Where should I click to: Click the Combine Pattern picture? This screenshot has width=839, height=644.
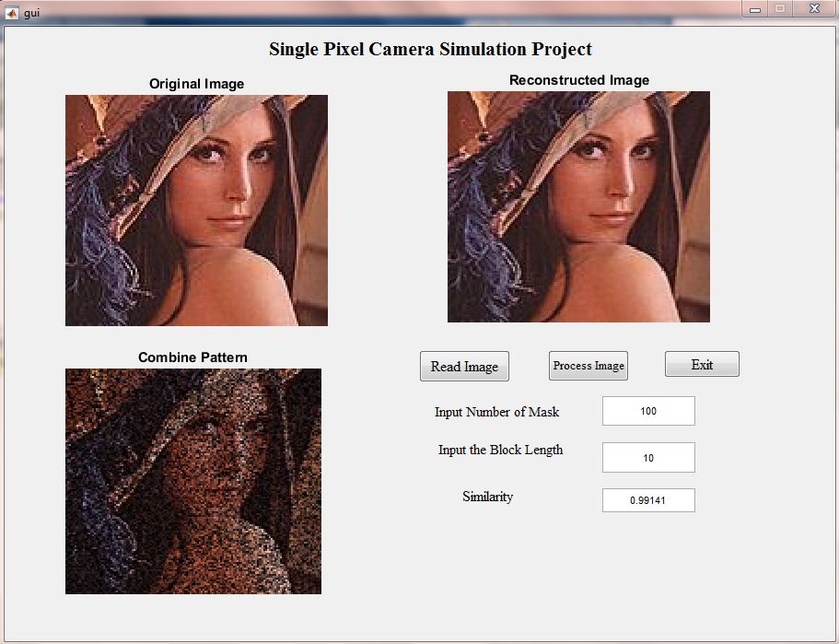(193, 481)
